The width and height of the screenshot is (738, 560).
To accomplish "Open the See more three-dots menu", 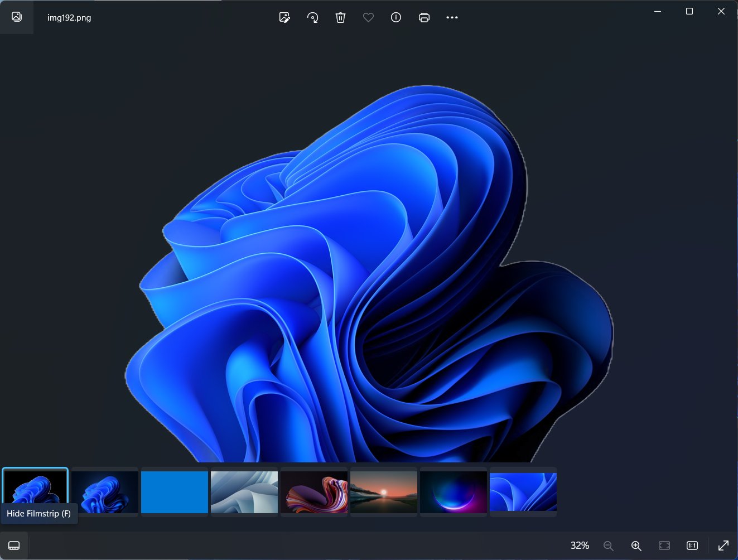I will coord(452,17).
